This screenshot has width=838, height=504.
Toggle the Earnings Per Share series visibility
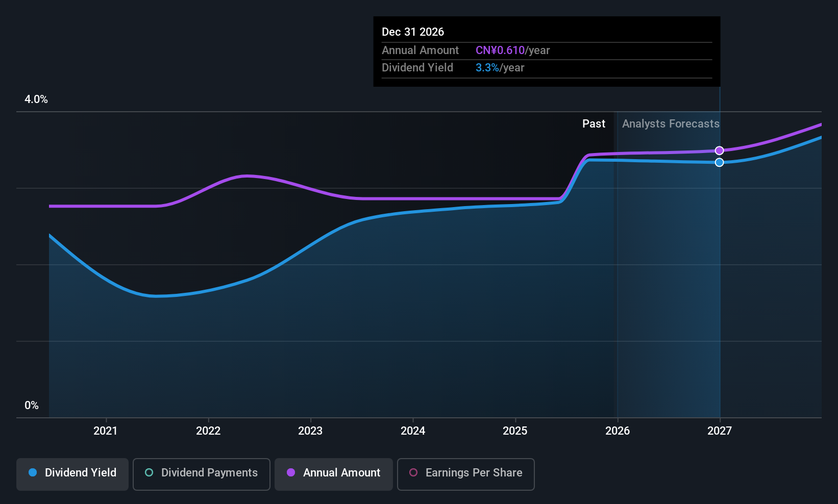pyautogui.click(x=465, y=474)
